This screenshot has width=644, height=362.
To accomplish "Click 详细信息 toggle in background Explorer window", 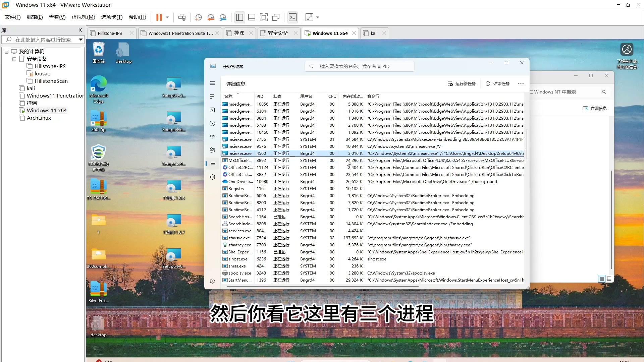I will click(x=595, y=108).
